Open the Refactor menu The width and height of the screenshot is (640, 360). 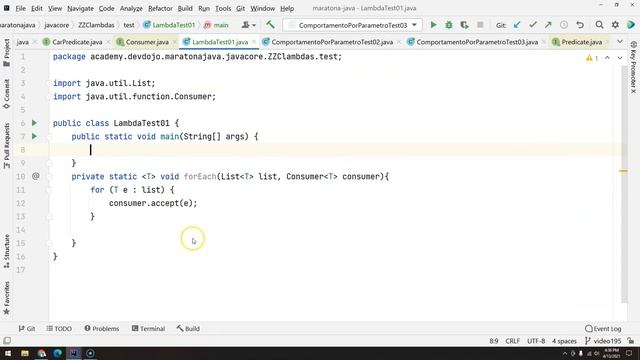pos(160,8)
